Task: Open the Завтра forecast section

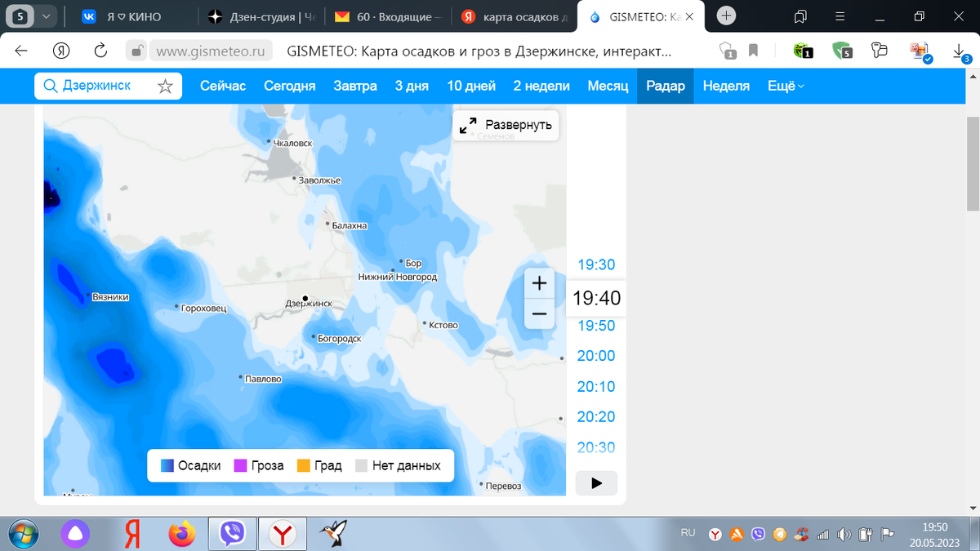Action: click(355, 86)
